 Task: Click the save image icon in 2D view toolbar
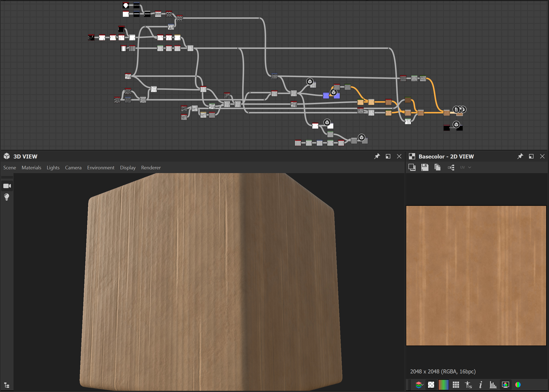(x=425, y=167)
